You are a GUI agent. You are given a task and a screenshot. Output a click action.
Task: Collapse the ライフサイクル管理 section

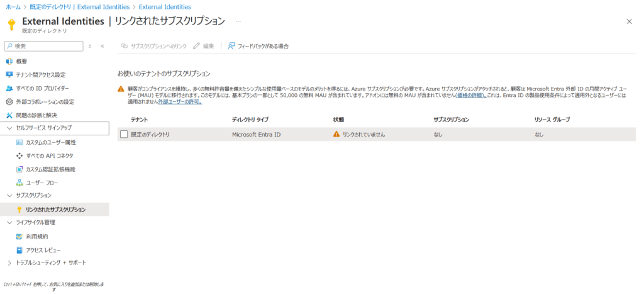pos(9,222)
